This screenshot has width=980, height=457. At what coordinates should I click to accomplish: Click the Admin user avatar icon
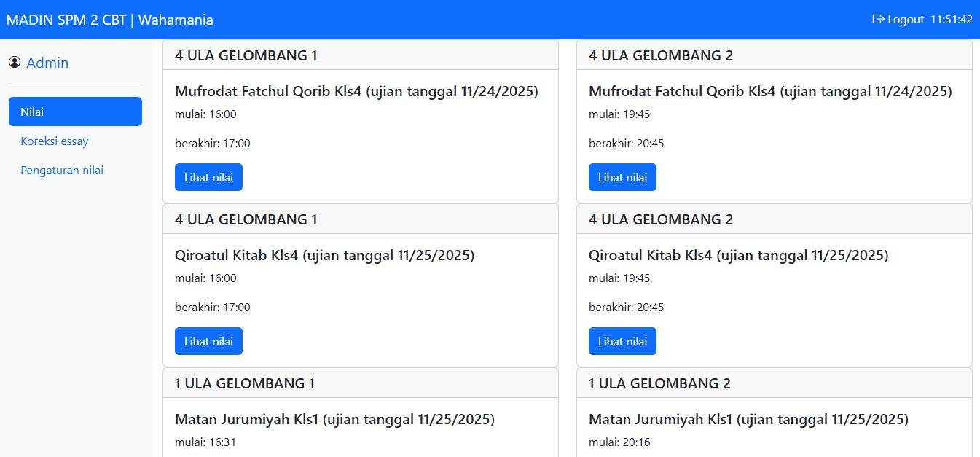(15, 63)
